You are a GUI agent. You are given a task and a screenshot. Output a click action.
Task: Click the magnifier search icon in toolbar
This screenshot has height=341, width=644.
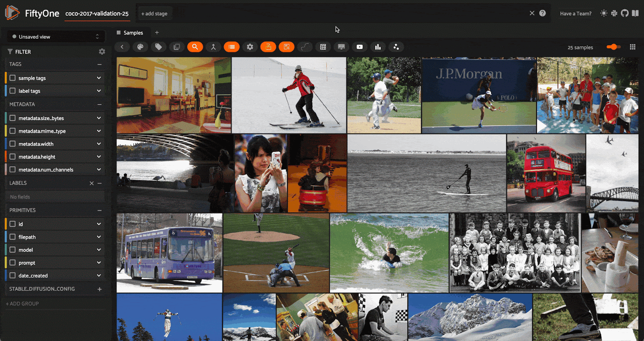[195, 47]
